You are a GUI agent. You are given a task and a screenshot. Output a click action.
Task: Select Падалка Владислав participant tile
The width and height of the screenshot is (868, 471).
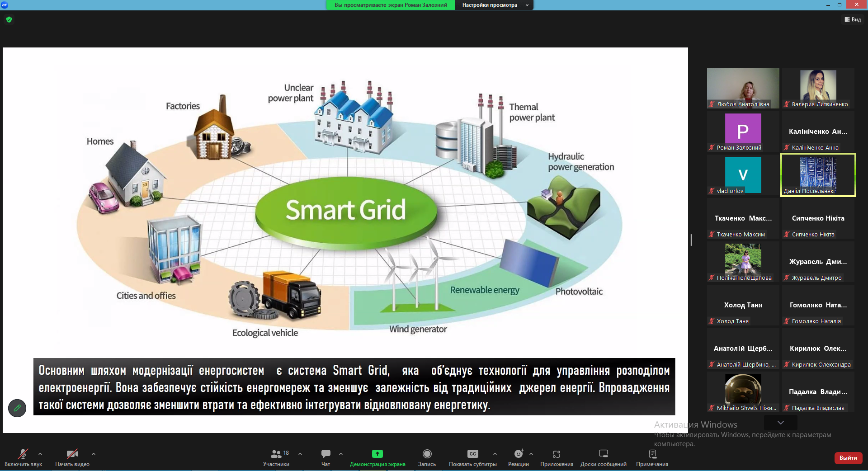[818, 392]
